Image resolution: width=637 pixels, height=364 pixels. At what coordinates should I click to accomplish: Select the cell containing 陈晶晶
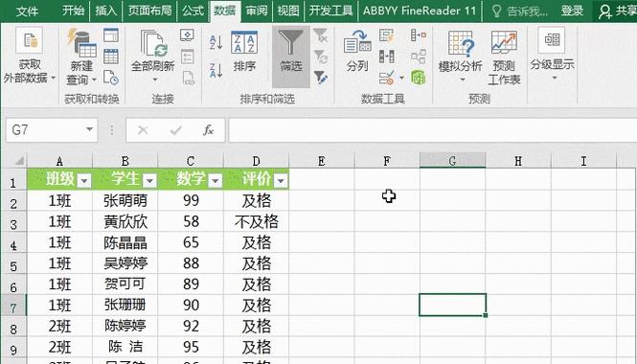(x=125, y=242)
